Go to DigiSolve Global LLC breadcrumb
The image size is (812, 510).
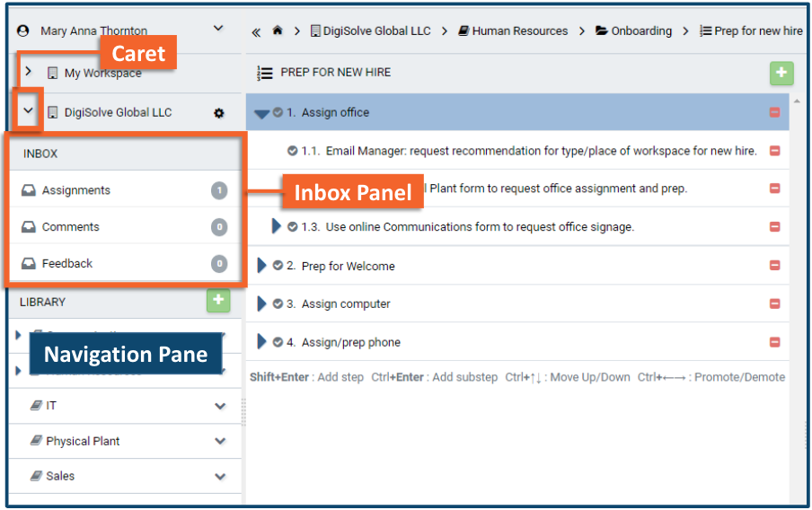coord(370,31)
